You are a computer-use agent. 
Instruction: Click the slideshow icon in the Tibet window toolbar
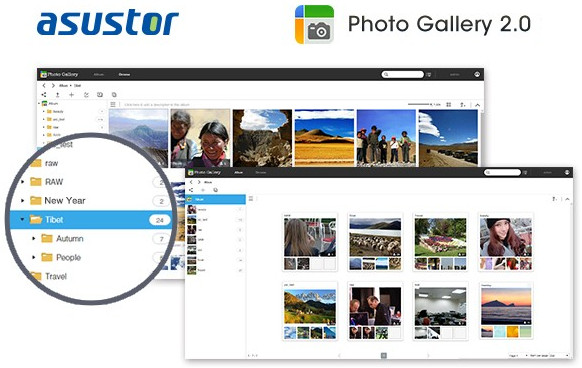pos(100,95)
